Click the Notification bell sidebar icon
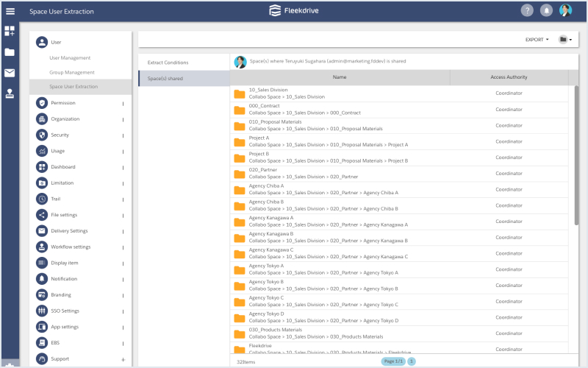588x368 pixels. click(x=42, y=279)
